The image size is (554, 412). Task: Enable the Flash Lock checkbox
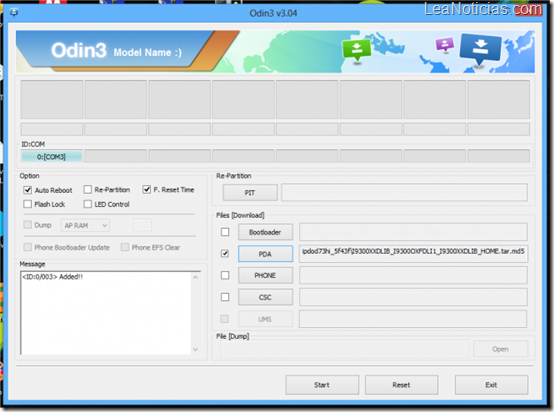click(x=28, y=204)
